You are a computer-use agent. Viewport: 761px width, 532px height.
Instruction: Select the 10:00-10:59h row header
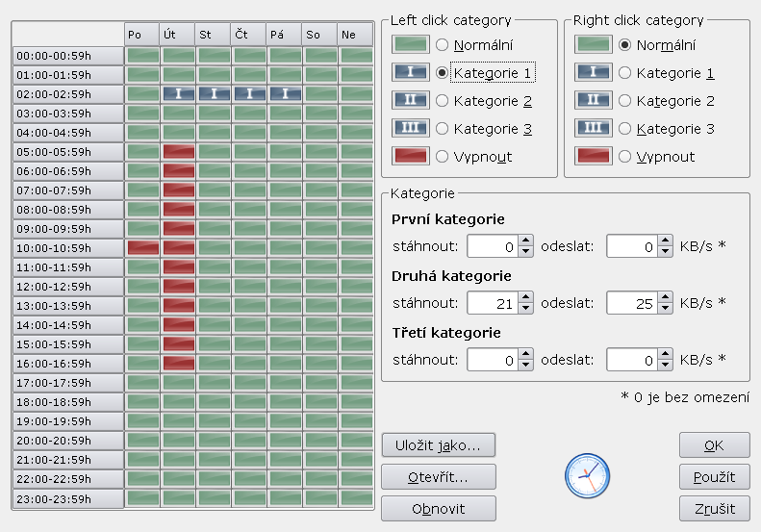pos(68,248)
